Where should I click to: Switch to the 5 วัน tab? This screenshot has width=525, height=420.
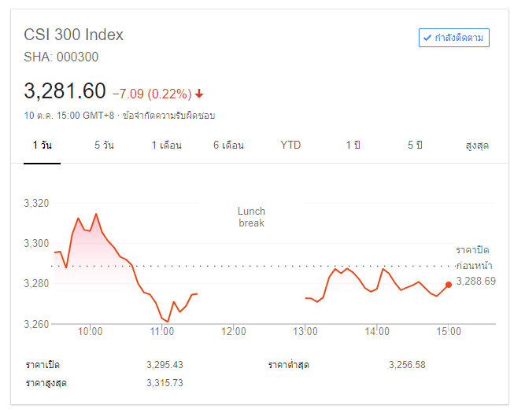coord(104,146)
